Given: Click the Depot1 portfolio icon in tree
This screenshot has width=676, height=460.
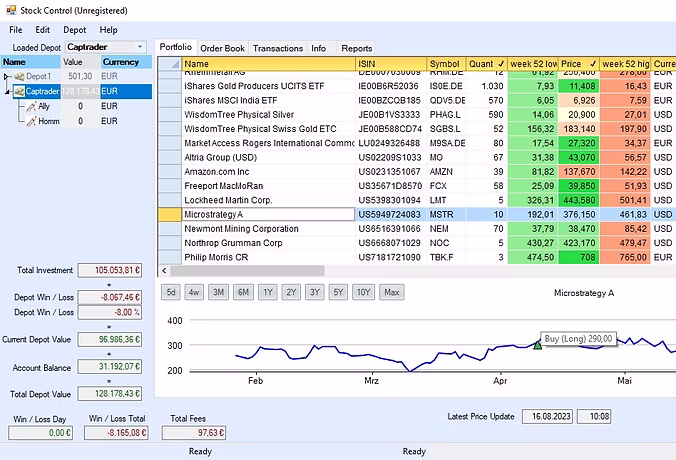Looking at the screenshot, I should (18, 76).
